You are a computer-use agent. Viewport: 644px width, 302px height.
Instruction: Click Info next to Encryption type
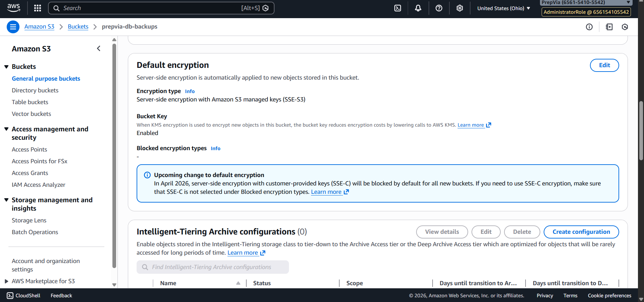point(190,91)
